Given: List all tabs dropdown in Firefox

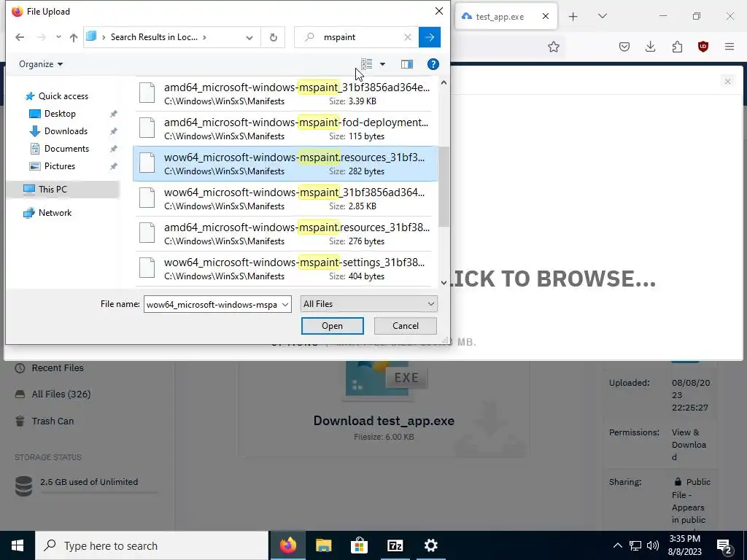Looking at the screenshot, I should coord(602,16).
